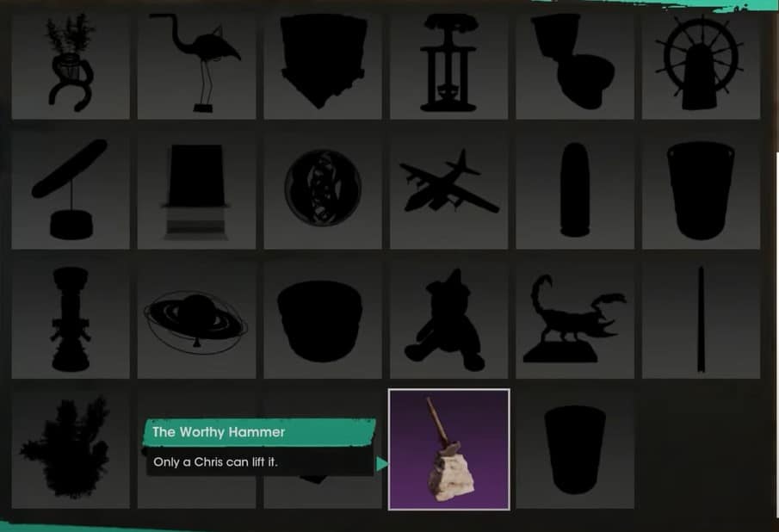Select the round globe silhouette item
The height and width of the screenshot is (532, 779).
[323, 190]
